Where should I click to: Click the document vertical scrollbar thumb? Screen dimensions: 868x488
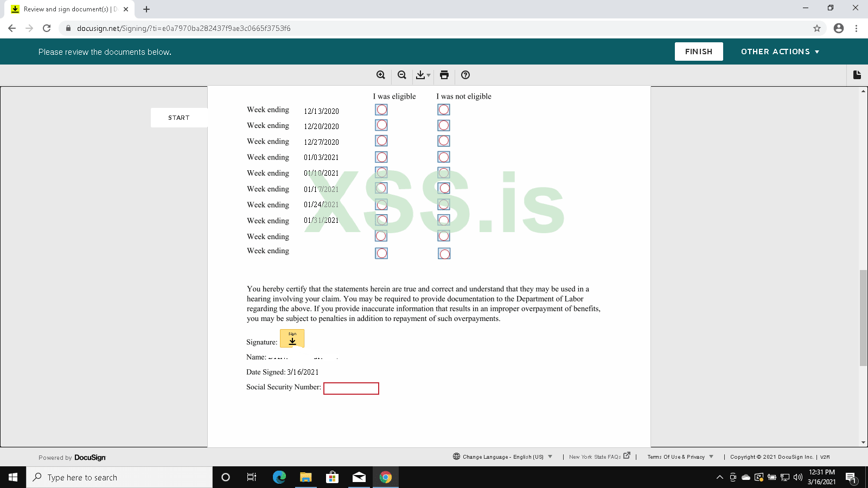863,318
